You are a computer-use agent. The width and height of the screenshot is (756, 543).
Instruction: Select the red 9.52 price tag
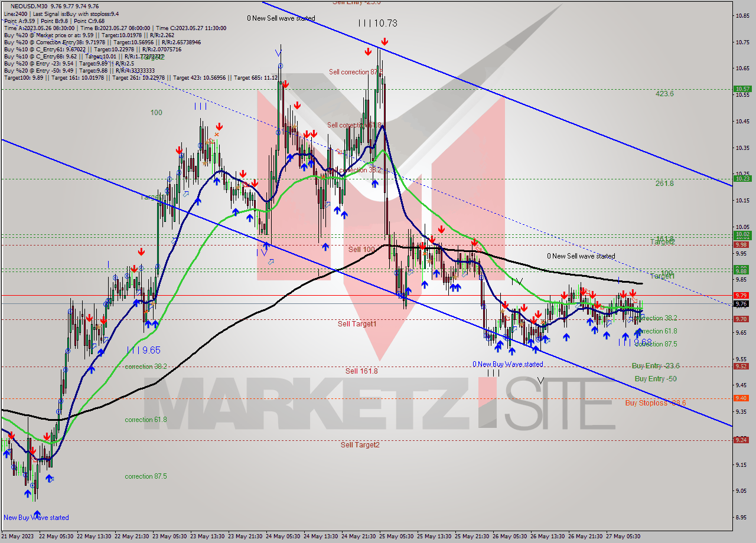(x=742, y=366)
